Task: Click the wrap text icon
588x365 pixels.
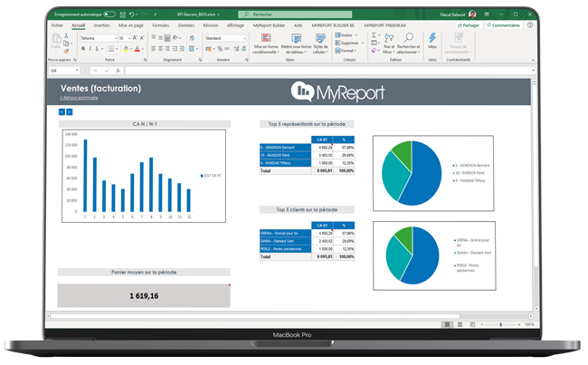Action: tap(192, 38)
